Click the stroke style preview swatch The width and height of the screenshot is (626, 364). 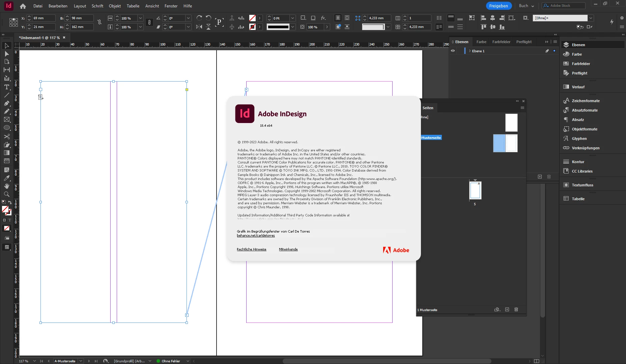[x=278, y=27]
